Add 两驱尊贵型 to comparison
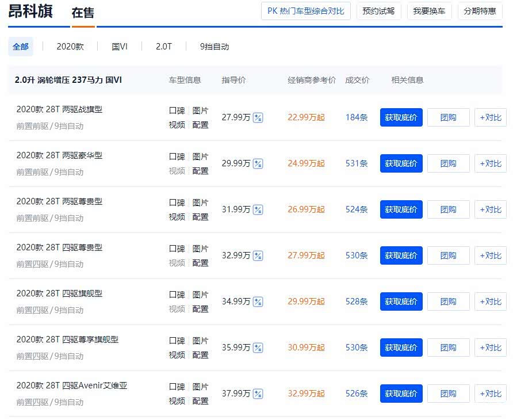The height and width of the screenshot is (420, 513). (491, 209)
